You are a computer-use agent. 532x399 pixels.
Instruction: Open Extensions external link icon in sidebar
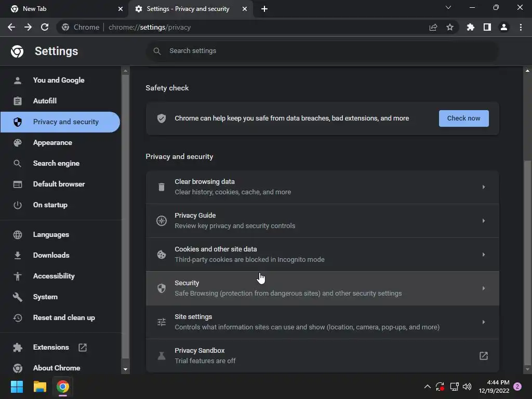tap(83, 348)
